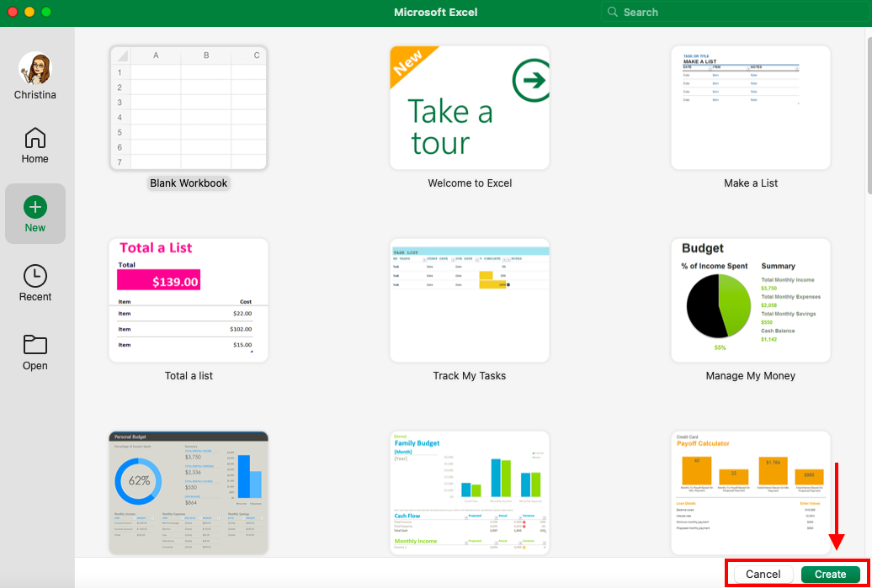The width and height of the screenshot is (872, 588).
Task: Click the Open folder icon
Action: 35,345
